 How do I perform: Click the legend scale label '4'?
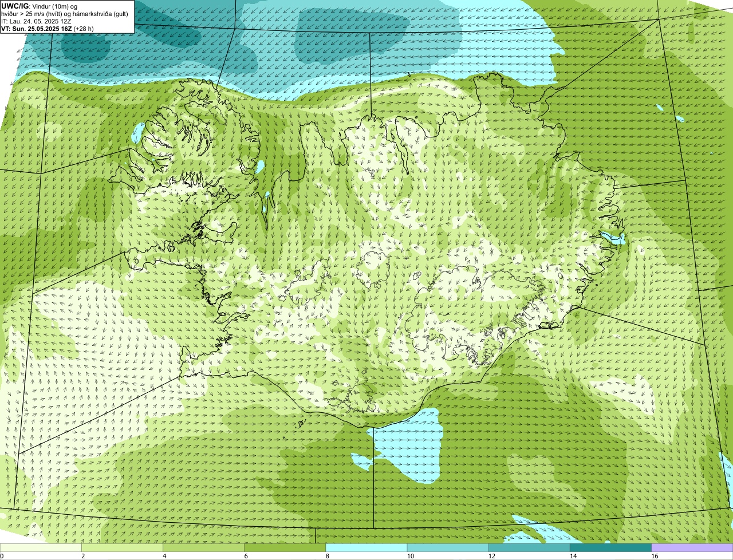pos(164,556)
